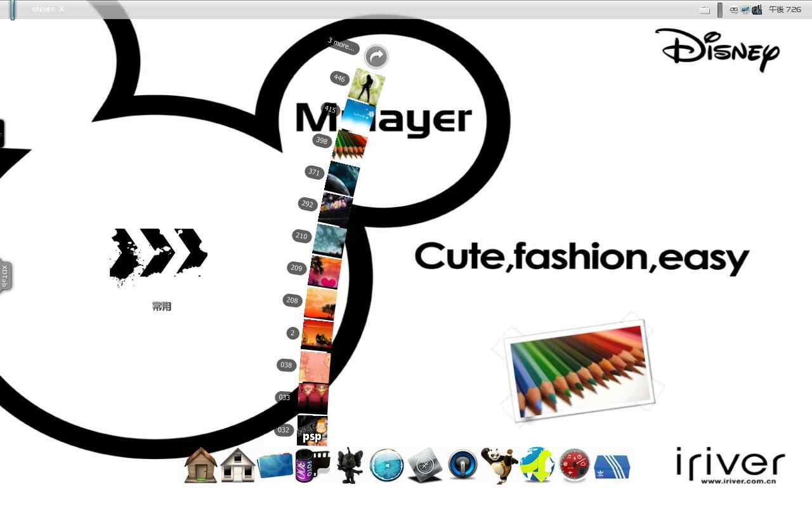Click the clock showing 午後 7:26
Screen dimensions: 812x508
785,10
